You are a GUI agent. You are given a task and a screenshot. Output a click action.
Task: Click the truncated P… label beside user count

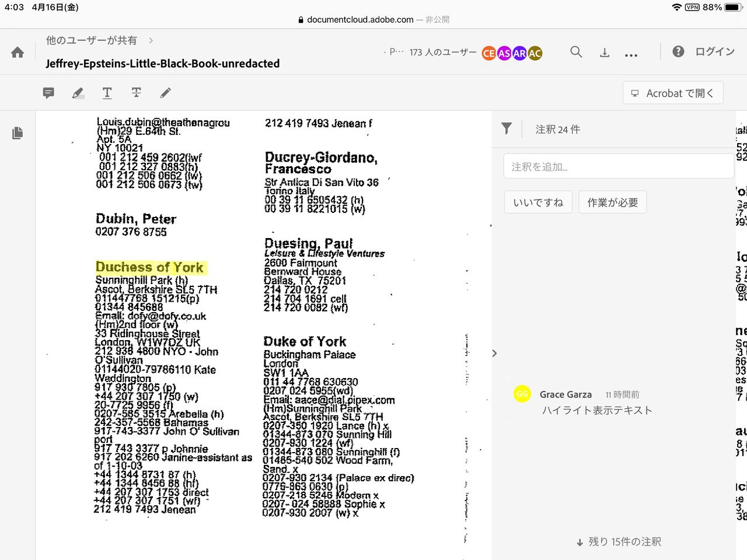click(x=395, y=52)
